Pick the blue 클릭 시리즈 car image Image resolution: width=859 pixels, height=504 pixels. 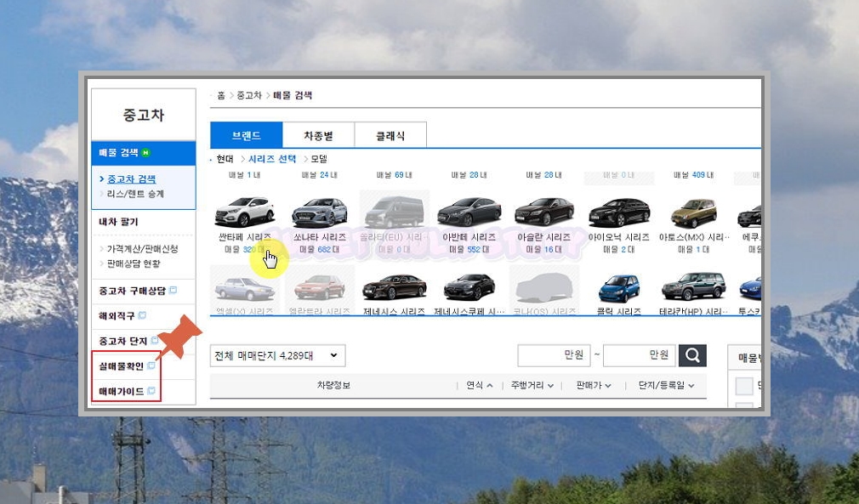coord(619,288)
